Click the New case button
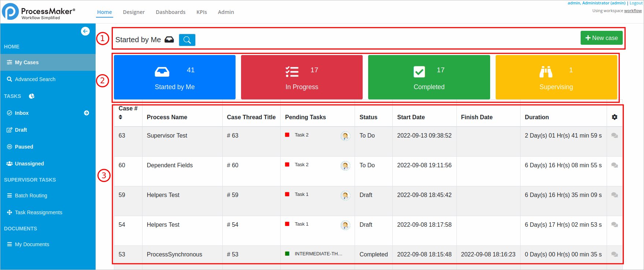The image size is (644, 270). [x=601, y=38]
